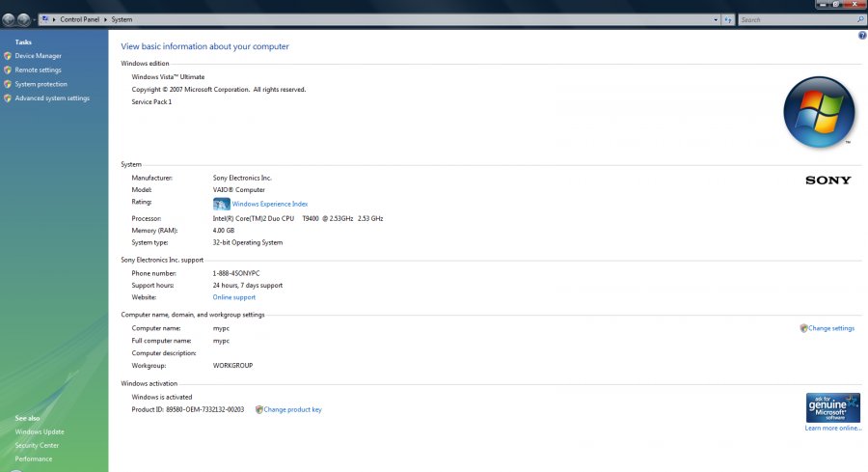Screen dimensions: 868x472
Task: Click the VAIO Computer model value
Action: click(238, 190)
